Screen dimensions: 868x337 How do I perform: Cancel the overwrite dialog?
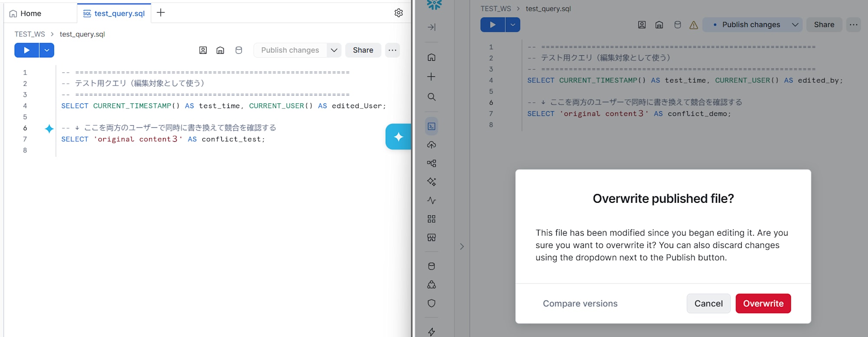point(708,304)
